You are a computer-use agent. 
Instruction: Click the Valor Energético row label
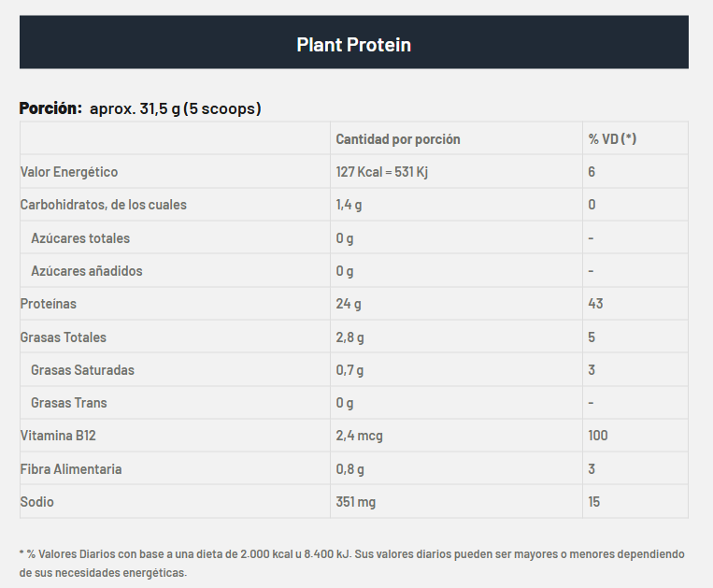[x=69, y=172]
